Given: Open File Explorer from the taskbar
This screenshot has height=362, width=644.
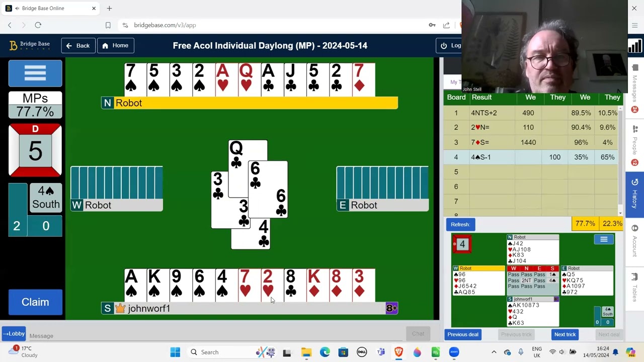Looking at the screenshot, I should coord(306,352).
